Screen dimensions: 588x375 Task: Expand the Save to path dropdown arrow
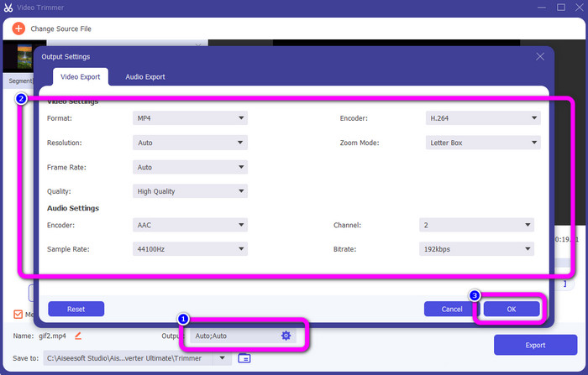pos(223,358)
